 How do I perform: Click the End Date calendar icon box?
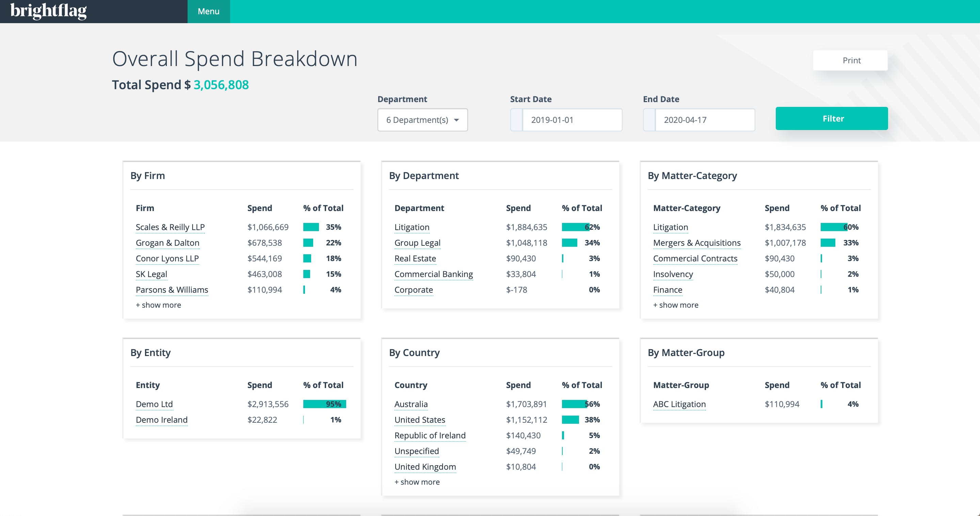point(649,120)
